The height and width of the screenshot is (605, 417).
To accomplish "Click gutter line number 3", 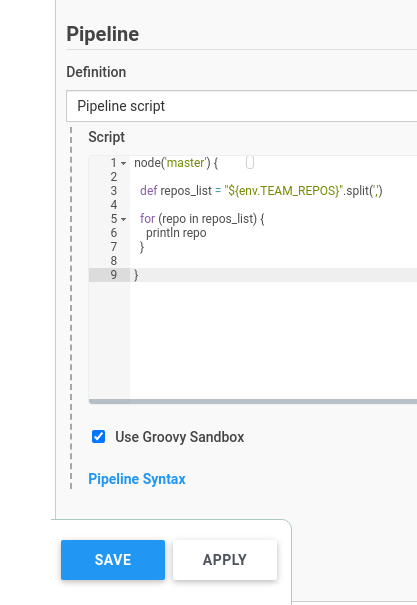I will pyautogui.click(x=113, y=191).
